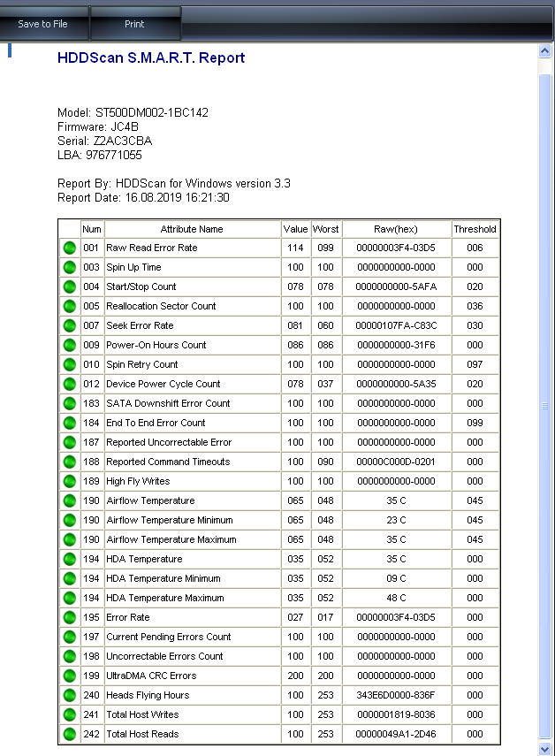Click green status icon for High Fly Writes

pos(69,481)
